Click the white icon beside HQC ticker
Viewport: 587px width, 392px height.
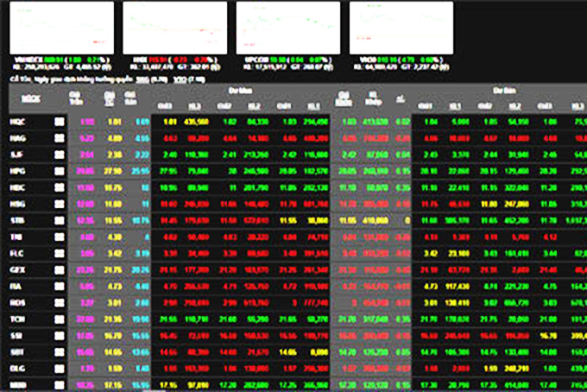60,123
